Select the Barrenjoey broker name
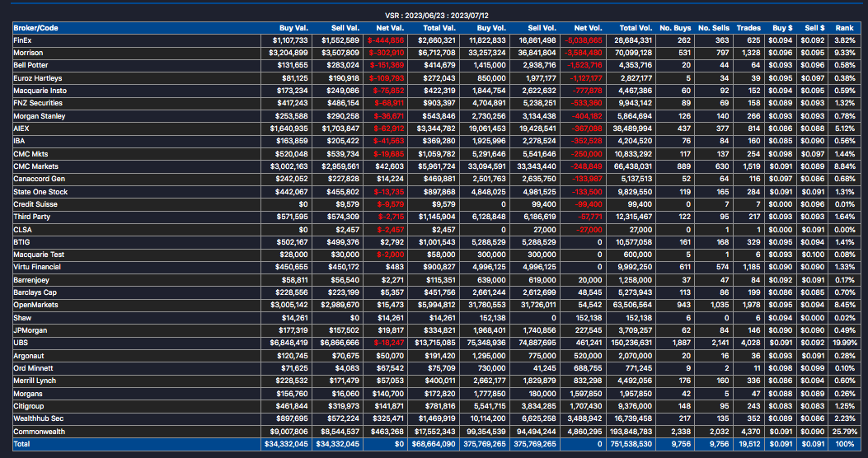 point(31,280)
